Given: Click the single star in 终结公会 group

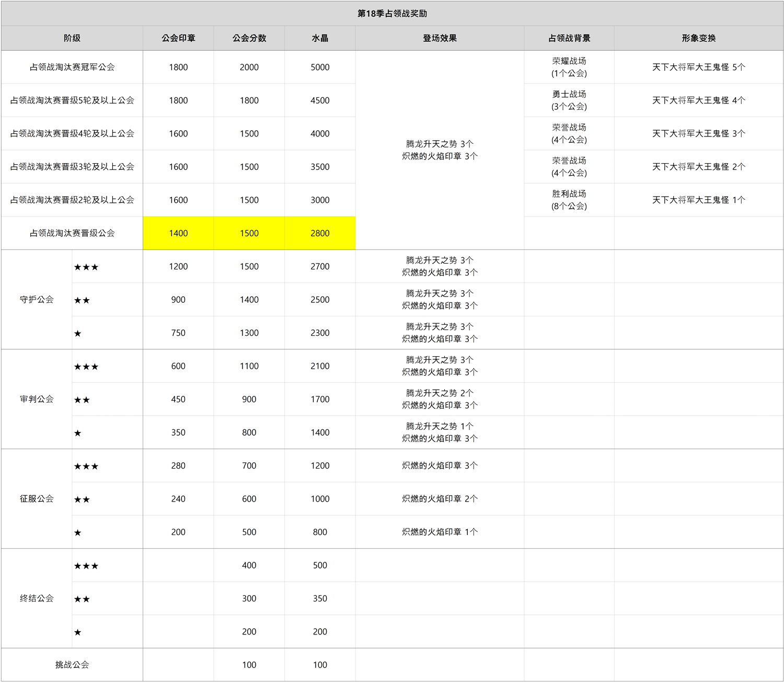Looking at the screenshot, I should click(78, 632).
